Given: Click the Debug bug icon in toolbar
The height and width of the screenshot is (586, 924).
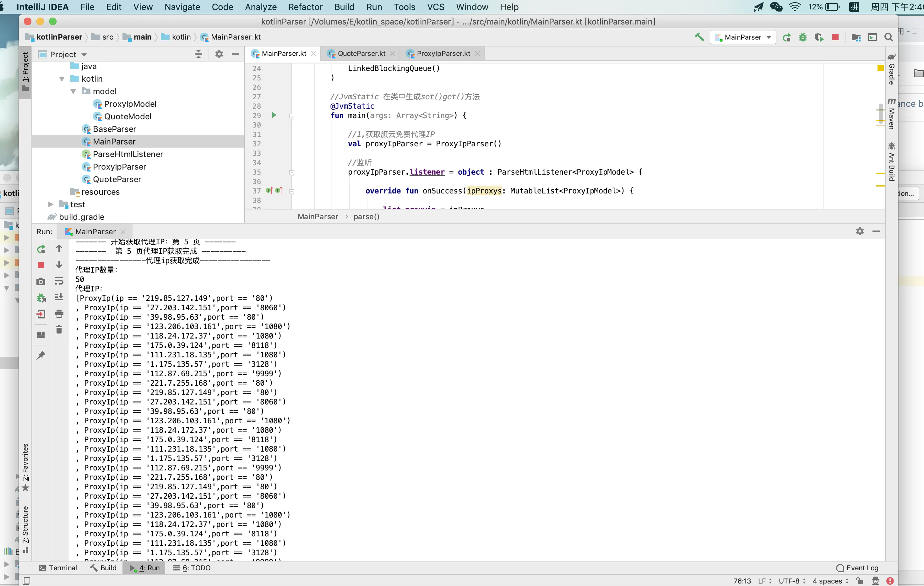Looking at the screenshot, I should [802, 37].
